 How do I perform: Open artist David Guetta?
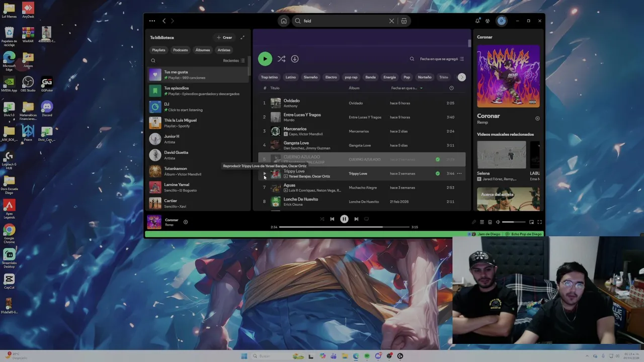[x=198, y=155]
